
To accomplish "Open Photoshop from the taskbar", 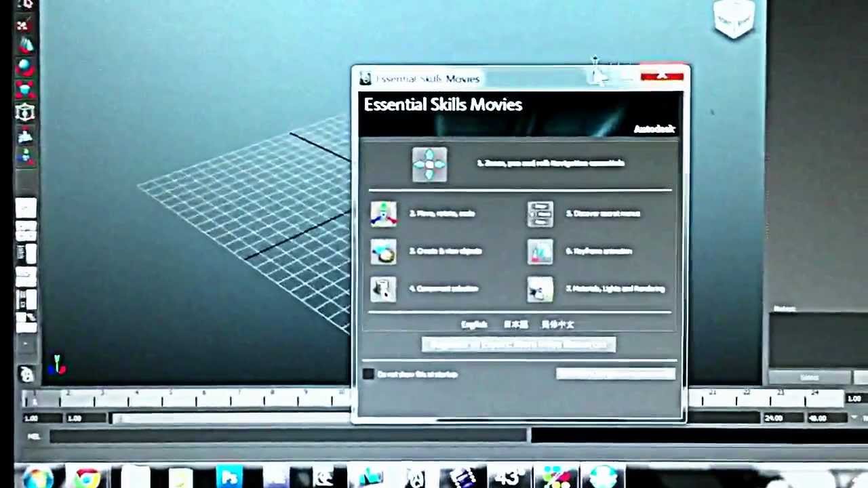I will coord(229,478).
